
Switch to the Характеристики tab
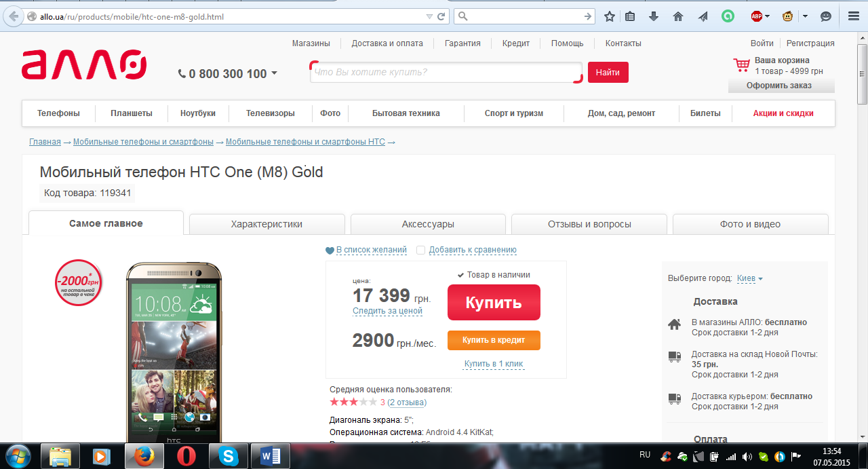tap(267, 224)
